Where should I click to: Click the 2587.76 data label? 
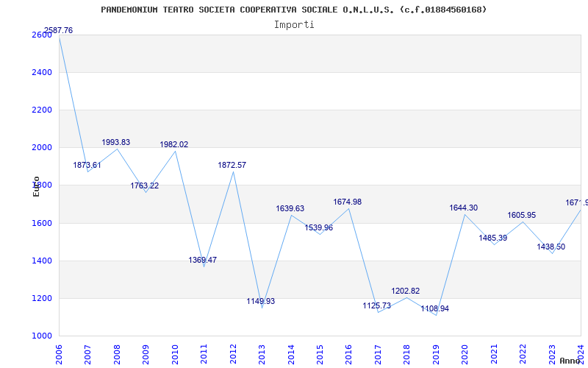coord(59,30)
